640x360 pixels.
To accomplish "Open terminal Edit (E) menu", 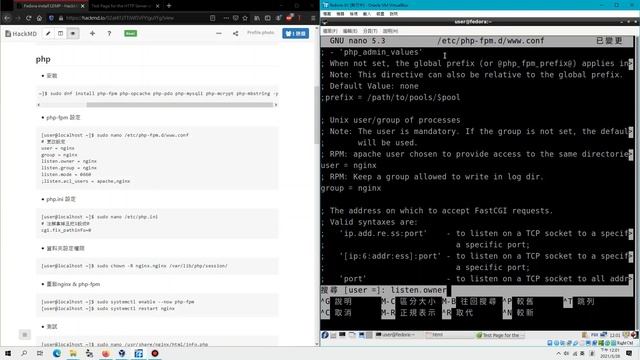I will tap(350, 31).
